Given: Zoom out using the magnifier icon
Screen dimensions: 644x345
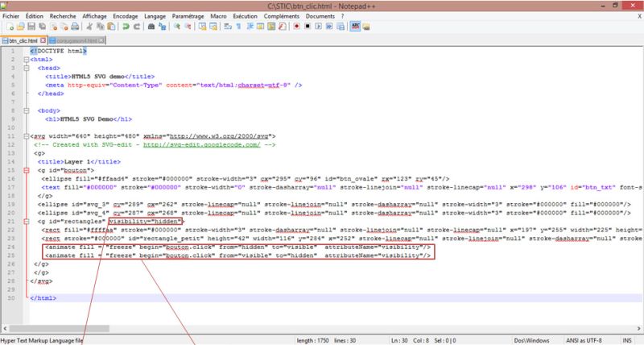Looking at the screenshot, I should [188, 27].
